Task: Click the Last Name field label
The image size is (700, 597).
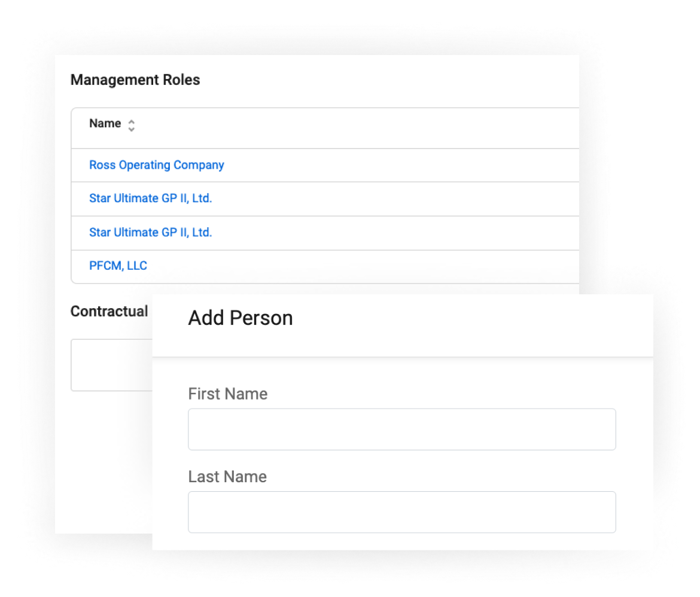Action: click(227, 476)
